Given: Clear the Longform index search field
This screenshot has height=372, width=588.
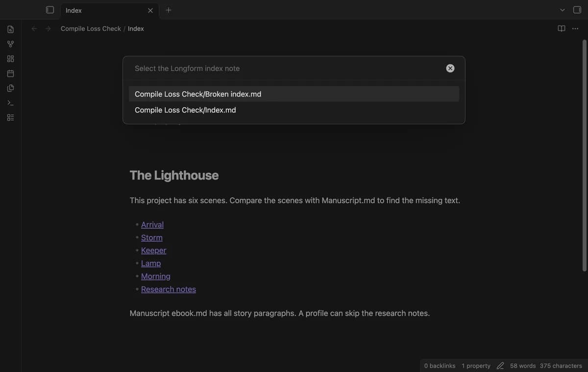Looking at the screenshot, I should [x=450, y=69].
